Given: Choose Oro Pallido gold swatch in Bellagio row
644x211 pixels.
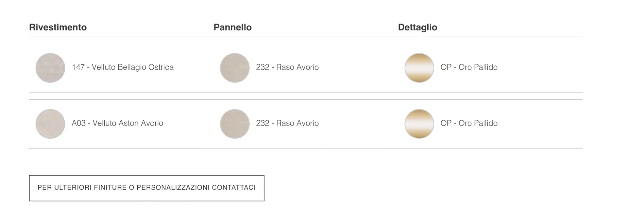Looking at the screenshot, I should 419,68.
